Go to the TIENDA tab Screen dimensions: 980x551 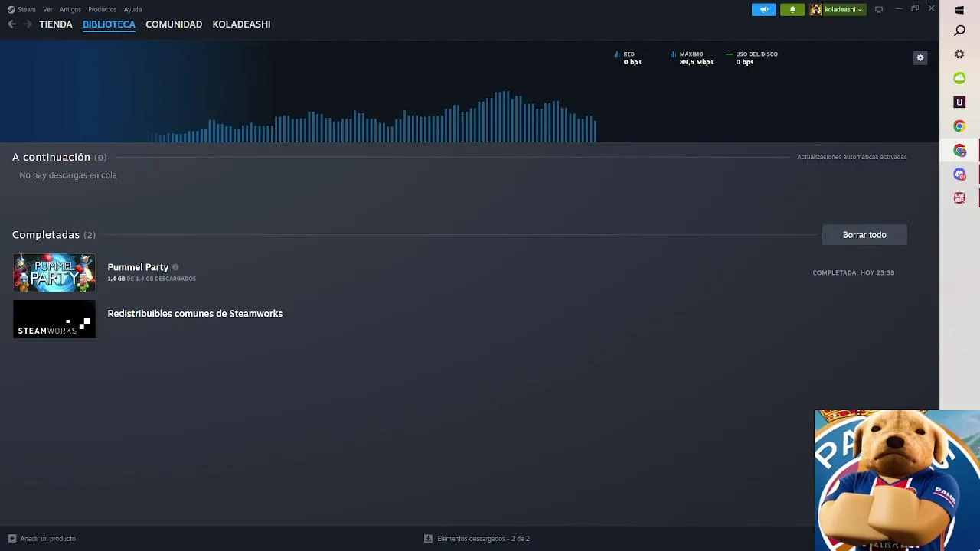point(56,24)
